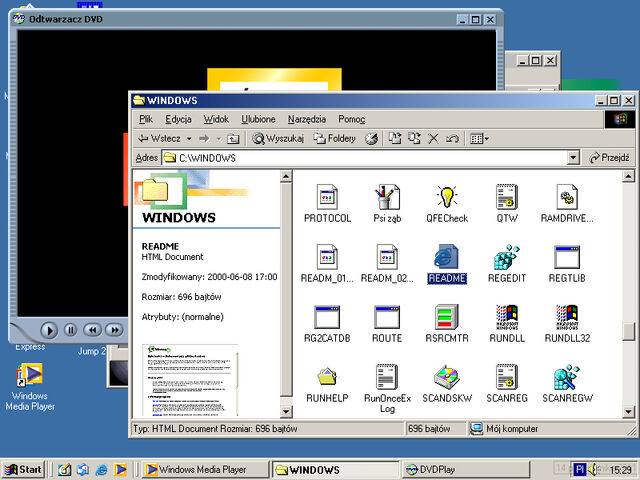Toggle the Foldery pane button

(x=334, y=139)
